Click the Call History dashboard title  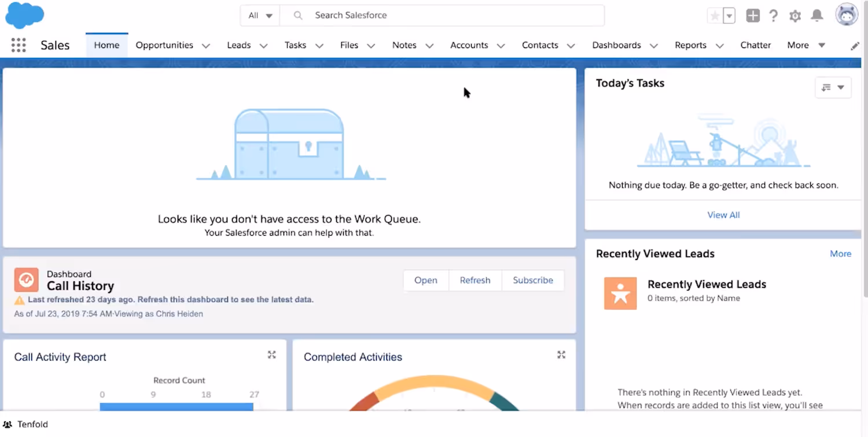80,286
